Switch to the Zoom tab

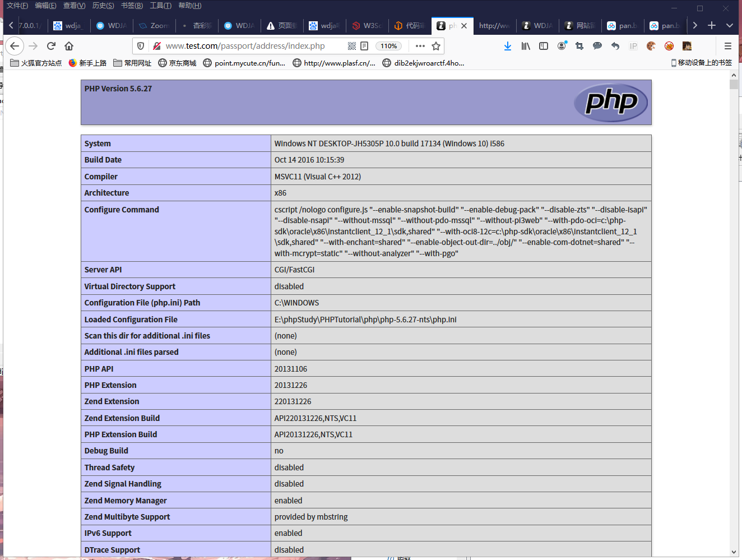(x=155, y=26)
